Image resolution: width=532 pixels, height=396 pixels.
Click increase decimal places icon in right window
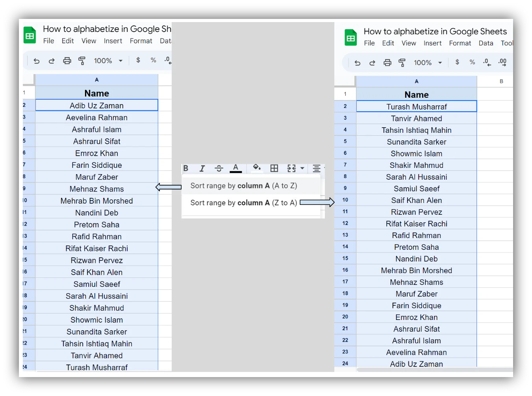[502, 62]
